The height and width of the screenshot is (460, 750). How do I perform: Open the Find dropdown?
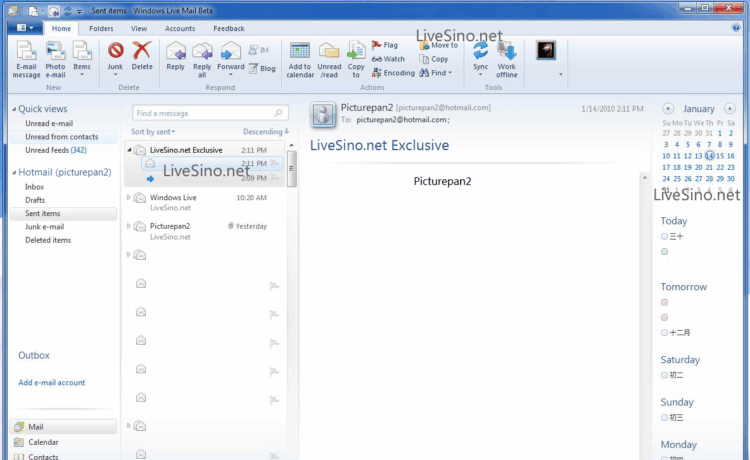(436, 73)
